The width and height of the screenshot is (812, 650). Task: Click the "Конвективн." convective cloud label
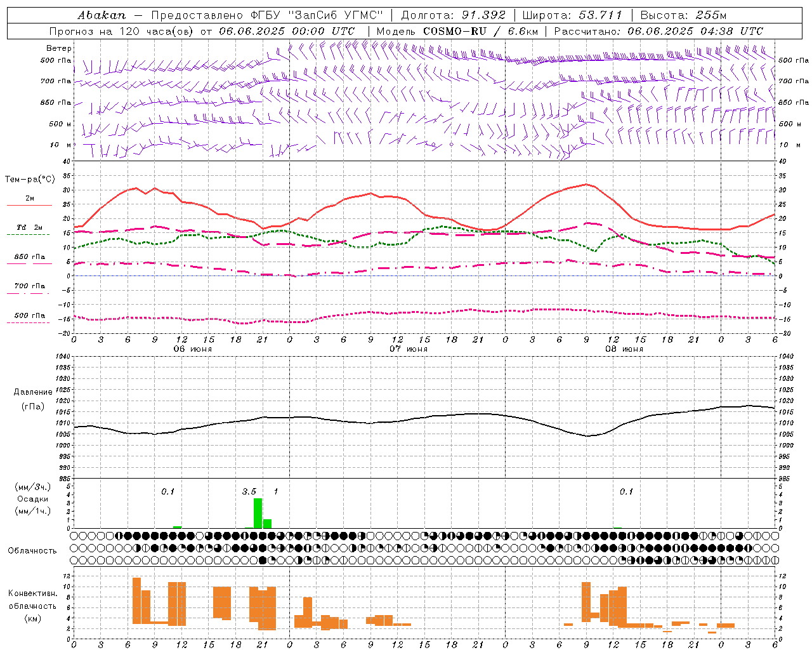[x=32, y=594]
